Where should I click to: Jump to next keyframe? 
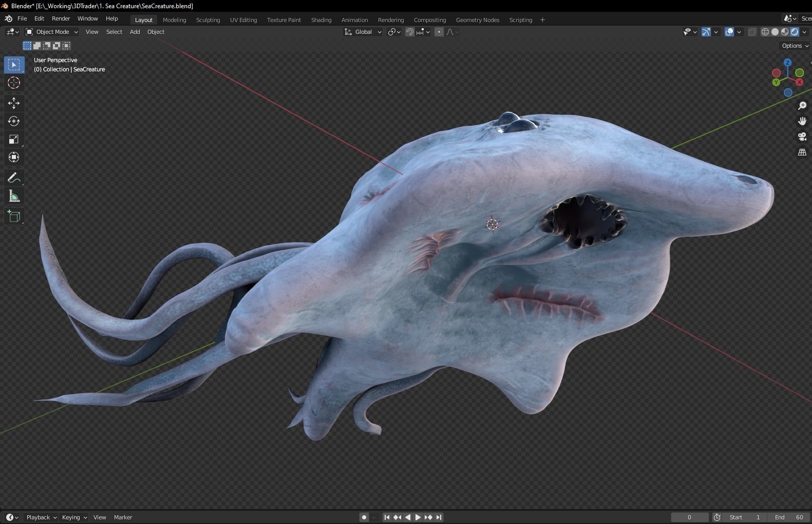click(x=428, y=517)
